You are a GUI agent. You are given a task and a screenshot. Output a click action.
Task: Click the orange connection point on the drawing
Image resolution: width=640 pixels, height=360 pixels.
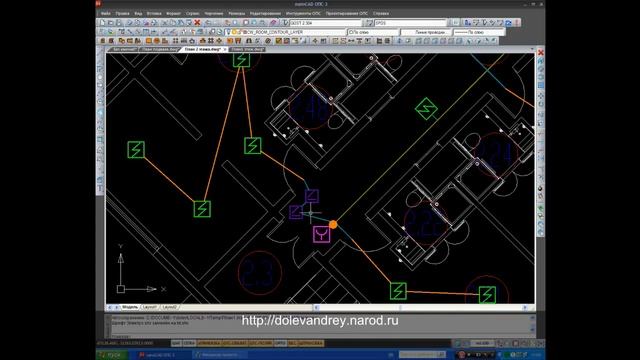pyautogui.click(x=333, y=224)
